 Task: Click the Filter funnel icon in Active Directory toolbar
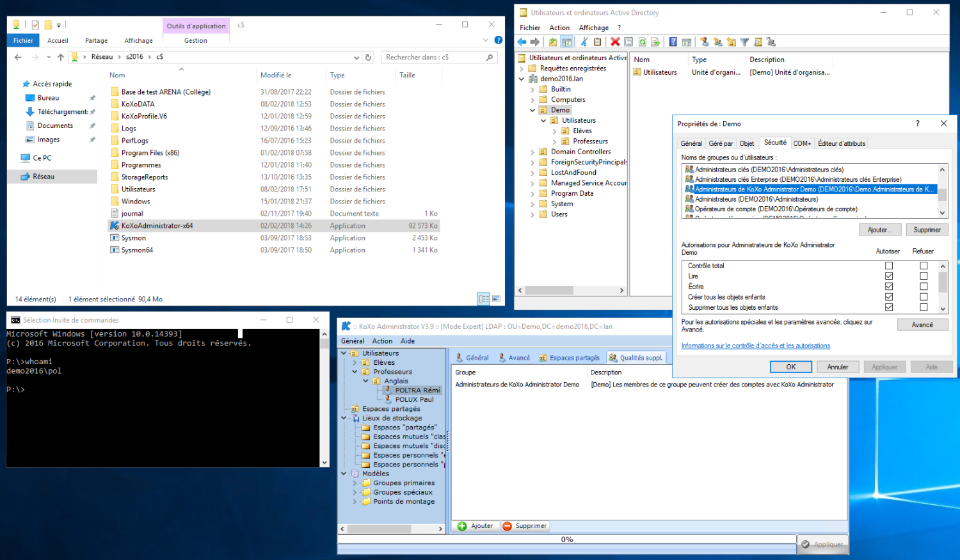(744, 42)
